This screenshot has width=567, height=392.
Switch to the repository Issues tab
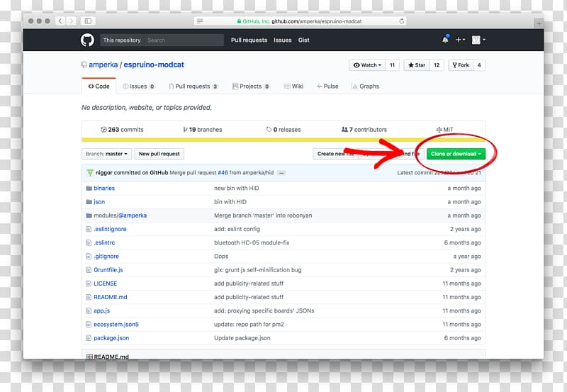[139, 86]
